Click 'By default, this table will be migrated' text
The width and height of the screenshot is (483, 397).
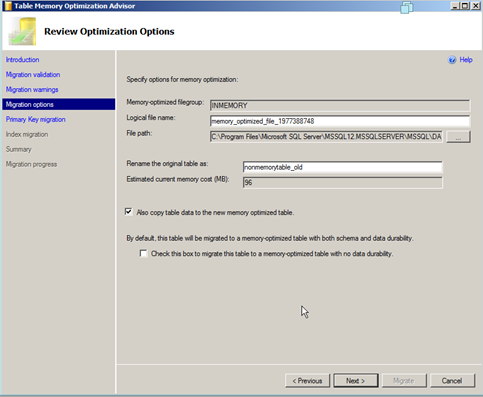pos(270,238)
